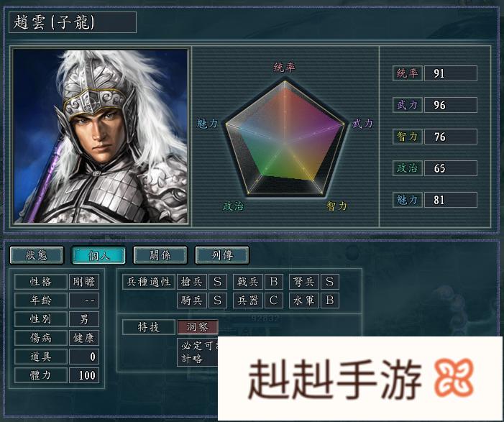This screenshot has width=504, height=422.
Task: Click the 智力 stat label
Action: click(407, 137)
